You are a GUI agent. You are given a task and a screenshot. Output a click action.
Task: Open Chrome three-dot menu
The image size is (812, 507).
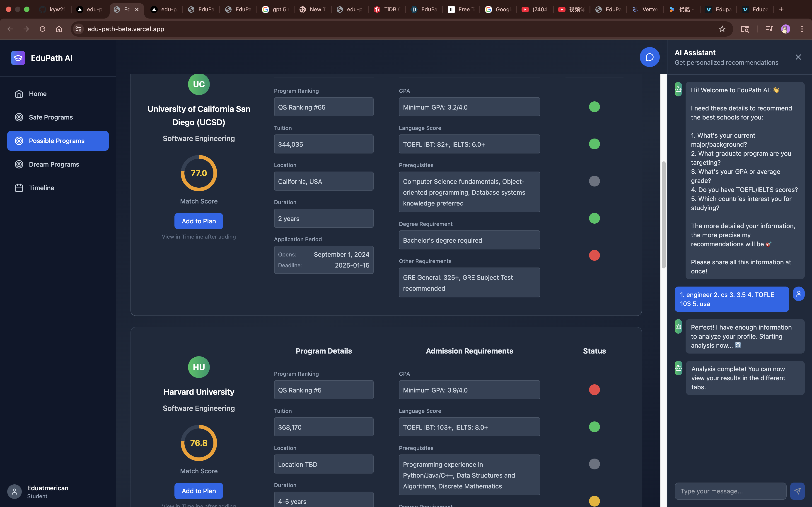point(802,29)
